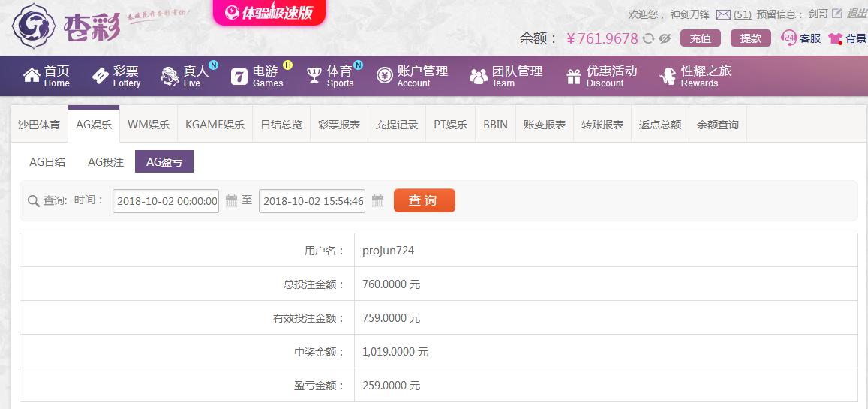The height and width of the screenshot is (409, 868).
Task: Click the 充值 recharge button
Action: (x=700, y=38)
